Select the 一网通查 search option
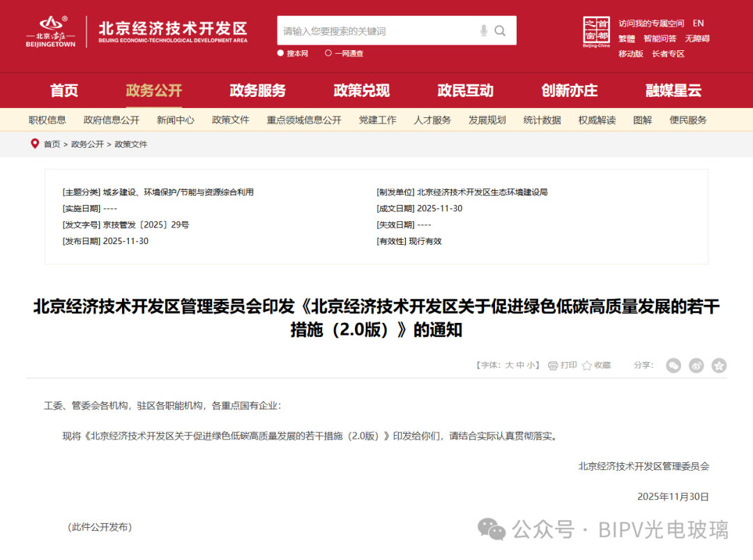This screenshot has height=560, width=753. point(349,53)
